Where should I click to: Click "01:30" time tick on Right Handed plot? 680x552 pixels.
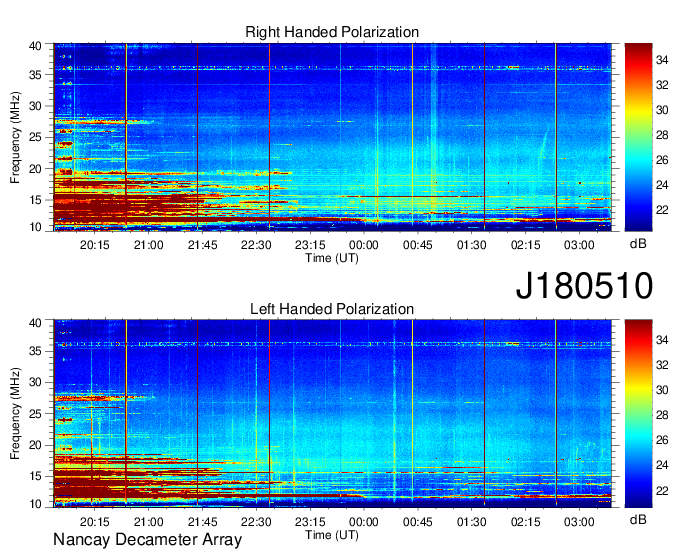[x=471, y=245]
